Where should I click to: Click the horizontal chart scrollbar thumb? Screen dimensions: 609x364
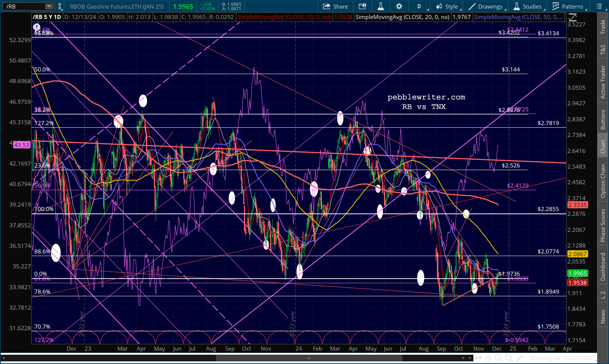pyautogui.click(x=309, y=358)
